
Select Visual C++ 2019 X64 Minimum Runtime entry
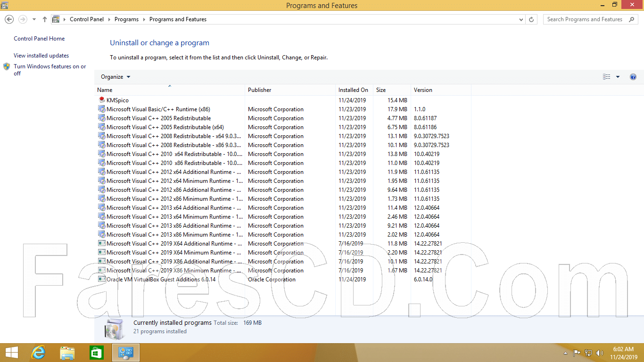tap(174, 253)
